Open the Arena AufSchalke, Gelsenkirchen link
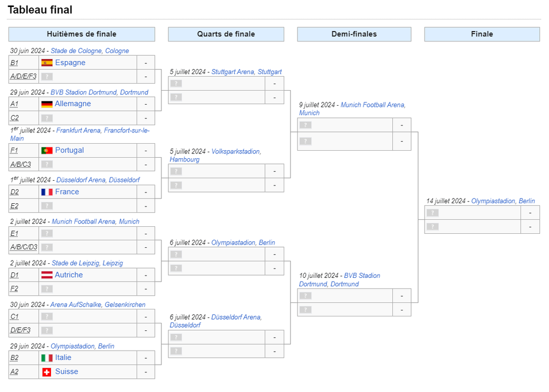The width and height of the screenshot is (549, 392). click(x=98, y=305)
